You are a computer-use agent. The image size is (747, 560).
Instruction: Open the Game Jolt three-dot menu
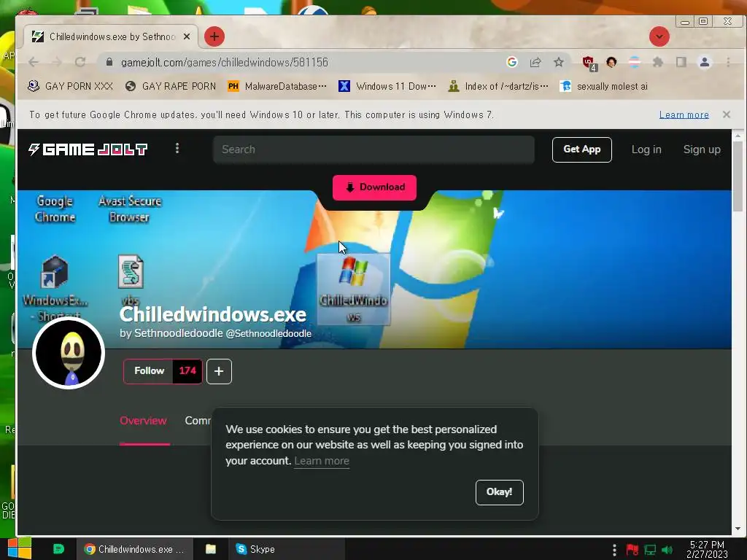pyautogui.click(x=177, y=149)
